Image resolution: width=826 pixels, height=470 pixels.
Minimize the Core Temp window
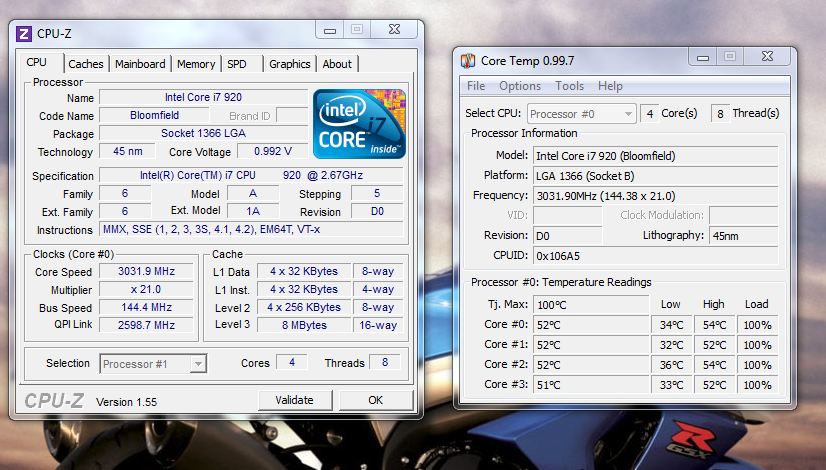(x=703, y=57)
